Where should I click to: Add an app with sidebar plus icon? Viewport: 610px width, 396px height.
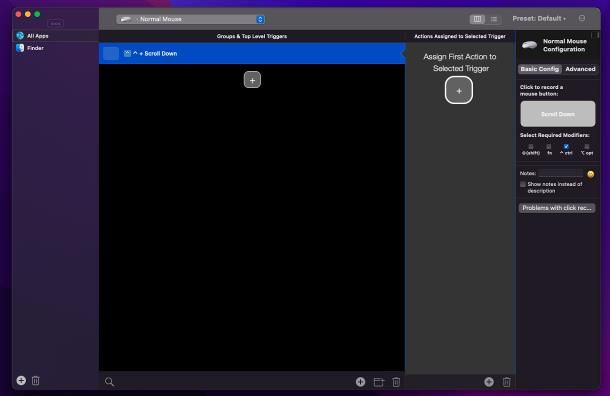point(21,380)
